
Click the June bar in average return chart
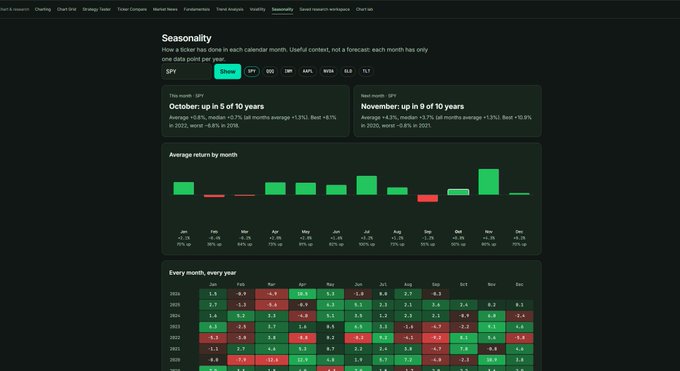click(x=336, y=190)
